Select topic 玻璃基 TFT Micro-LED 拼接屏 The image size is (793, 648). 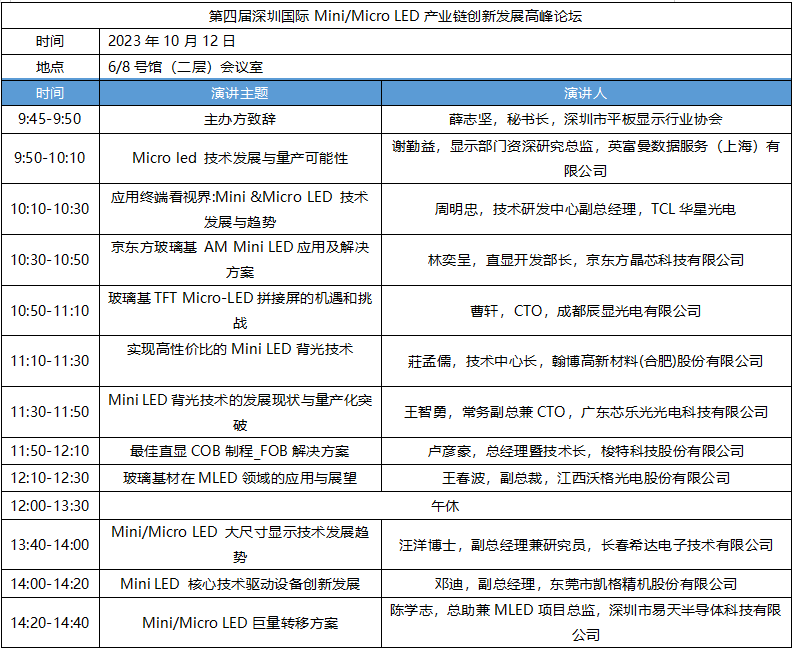click(x=240, y=311)
